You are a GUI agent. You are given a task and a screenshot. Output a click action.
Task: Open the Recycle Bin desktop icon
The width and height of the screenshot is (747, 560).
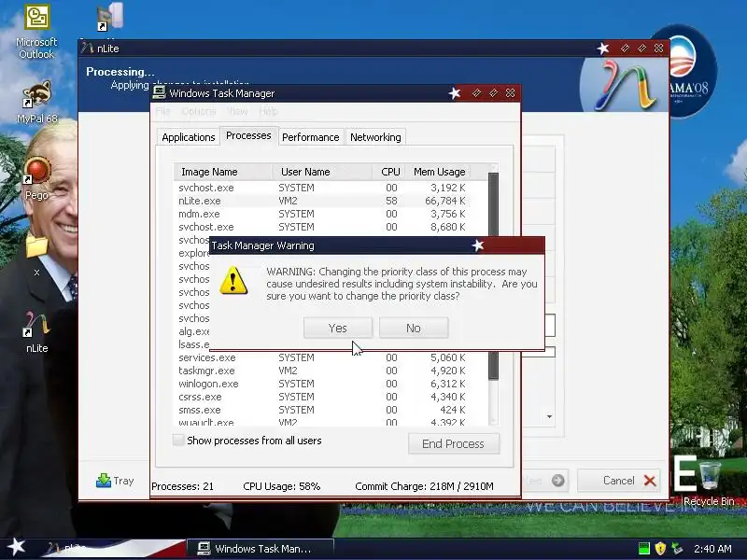click(709, 482)
